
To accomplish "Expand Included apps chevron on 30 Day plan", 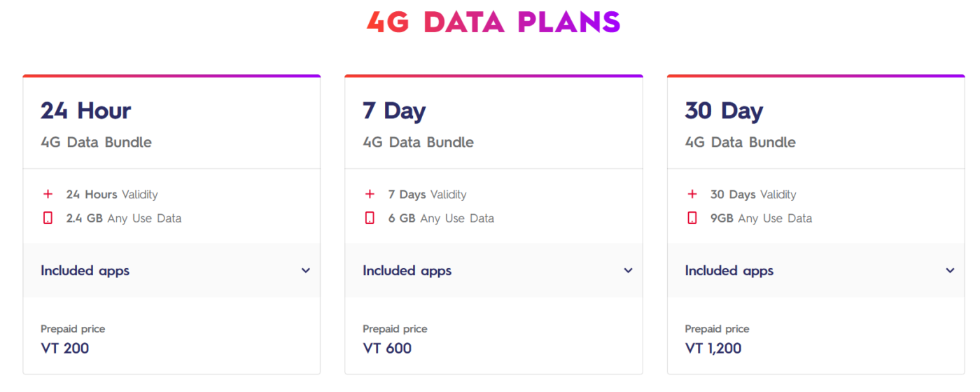I will (x=950, y=271).
